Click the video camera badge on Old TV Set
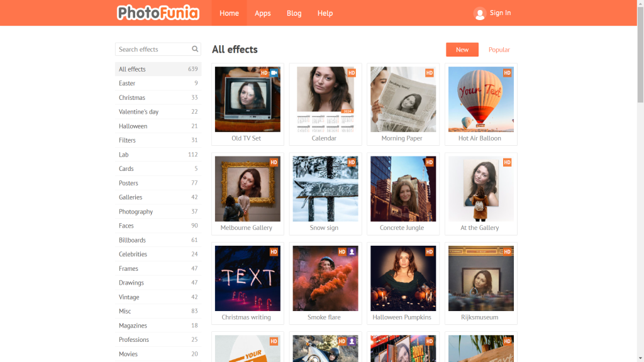644x362 pixels. tap(274, 73)
